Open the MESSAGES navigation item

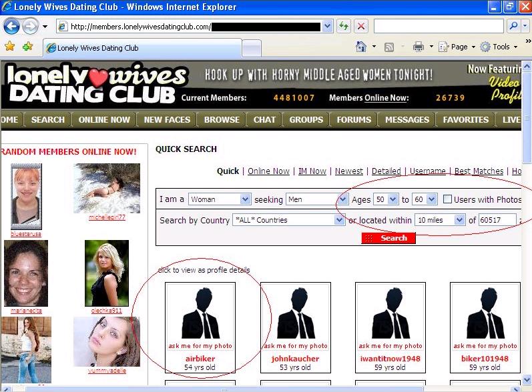coord(407,119)
